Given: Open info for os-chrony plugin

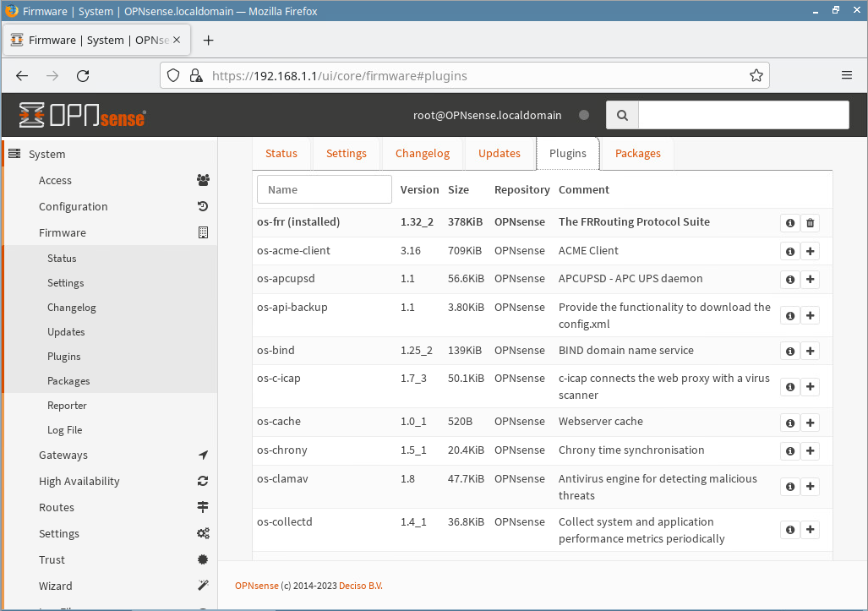Looking at the screenshot, I should [x=790, y=451].
